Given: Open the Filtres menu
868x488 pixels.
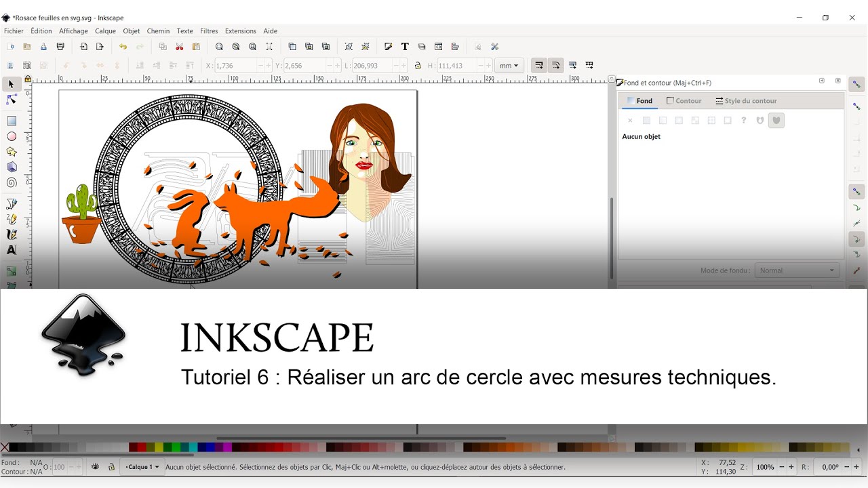Looking at the screenshot, I should point(209,31).
